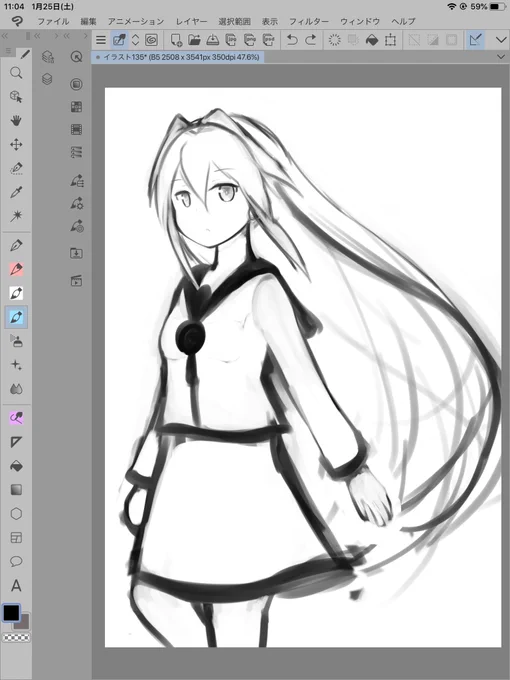Select the blue highlighted airbrush tool
The height and width of the screenshot is (680, 510).
pos(16,317)
